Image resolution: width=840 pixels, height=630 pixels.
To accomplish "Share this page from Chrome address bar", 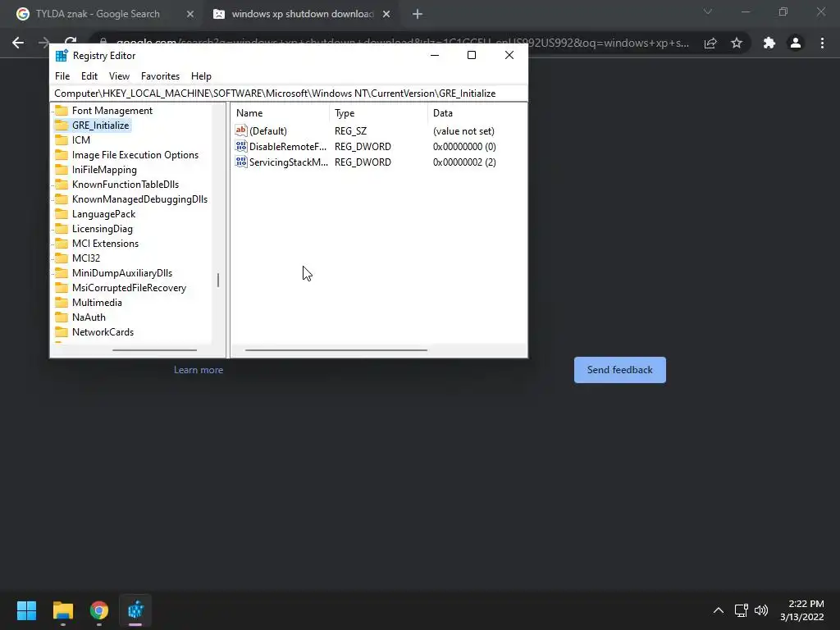I will 710,43.
